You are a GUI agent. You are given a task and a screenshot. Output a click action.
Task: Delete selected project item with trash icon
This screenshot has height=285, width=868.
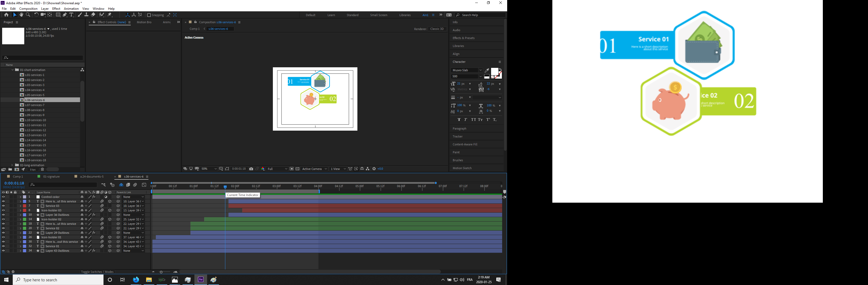click(x=43, y=170)
